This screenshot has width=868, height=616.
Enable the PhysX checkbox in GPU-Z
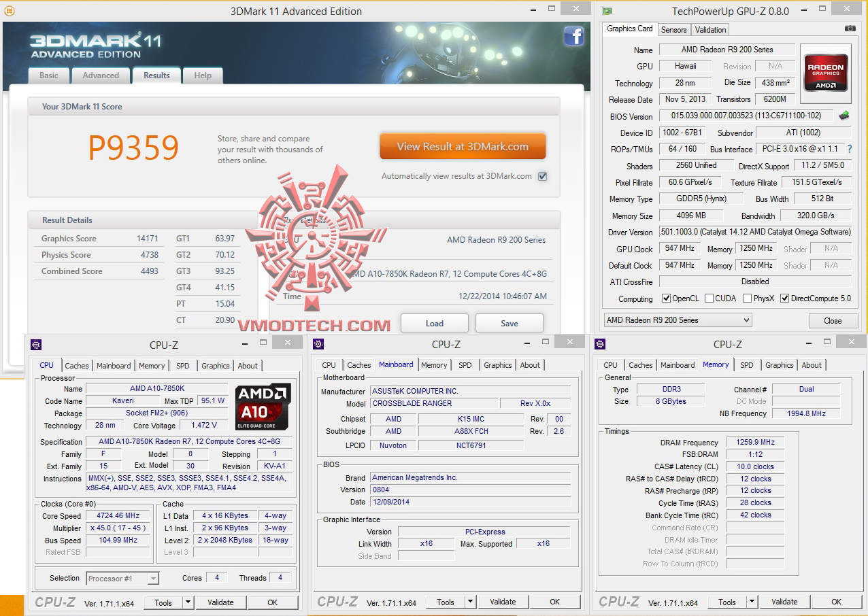pyautogui.click(x=748, y=298)
